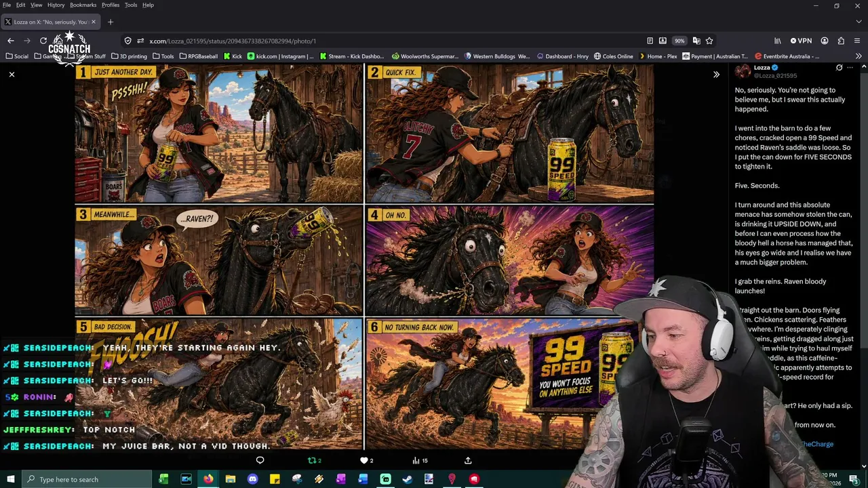This screenshot has width=868, height=488.
Task: Toggle the VPN button in toolbar
Action: [800, 41]
